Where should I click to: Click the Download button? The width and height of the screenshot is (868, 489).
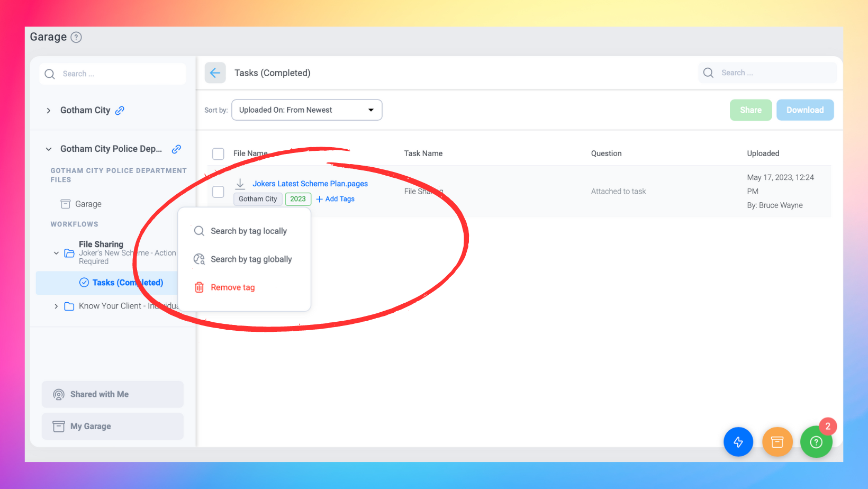(805, 110)
